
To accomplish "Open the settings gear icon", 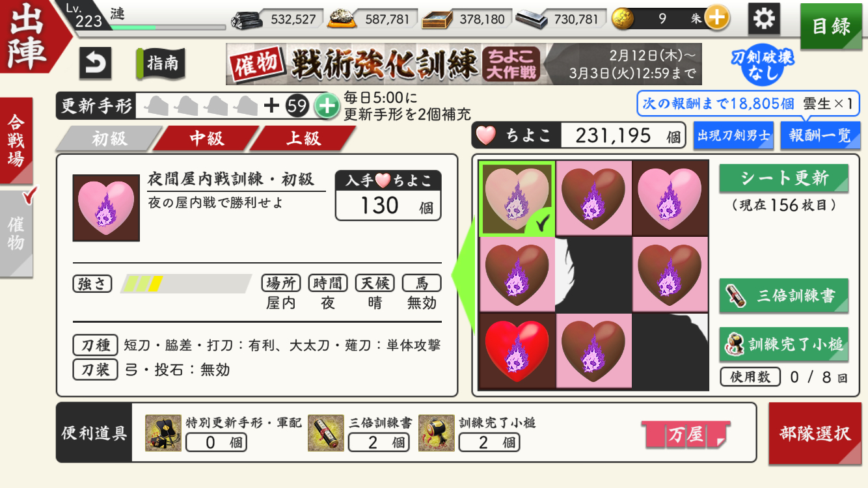I will (764, 19).
